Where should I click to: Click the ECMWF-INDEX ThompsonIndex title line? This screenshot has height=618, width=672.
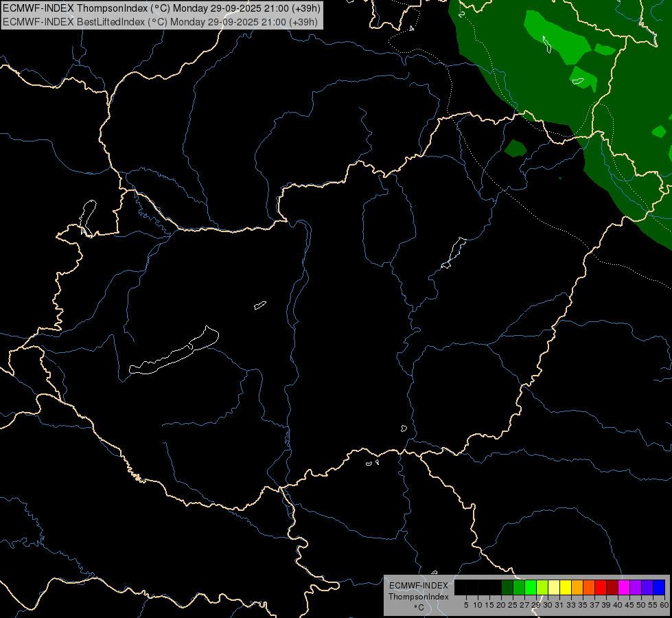[161, 8]
